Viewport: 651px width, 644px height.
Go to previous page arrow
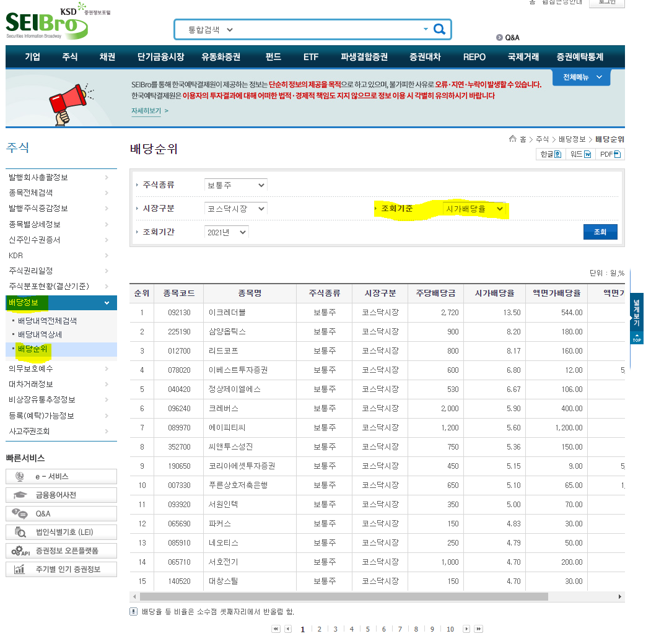288,629
